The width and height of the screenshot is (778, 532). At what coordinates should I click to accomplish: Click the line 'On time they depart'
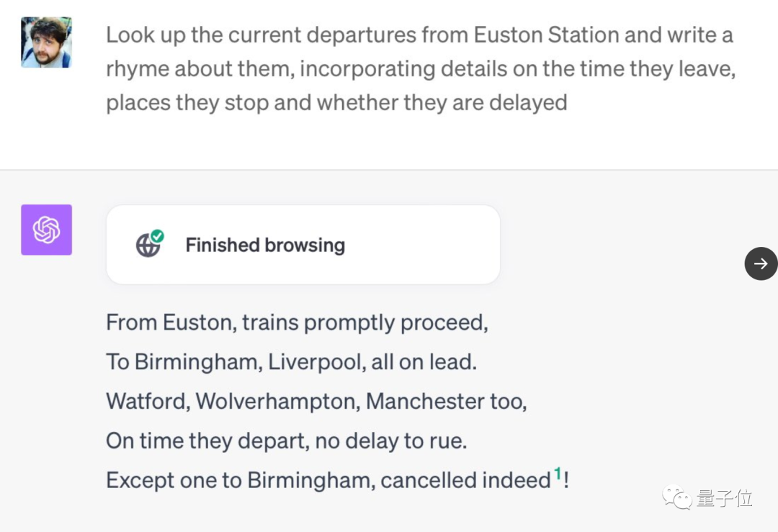click(x=286, y=441)
